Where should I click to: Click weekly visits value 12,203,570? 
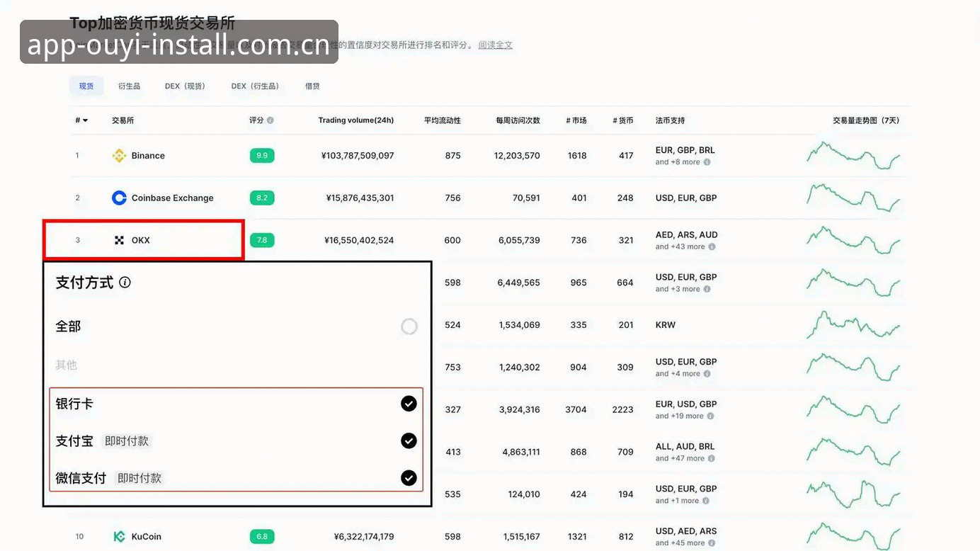pyautogui.click(x=517, y=156)
